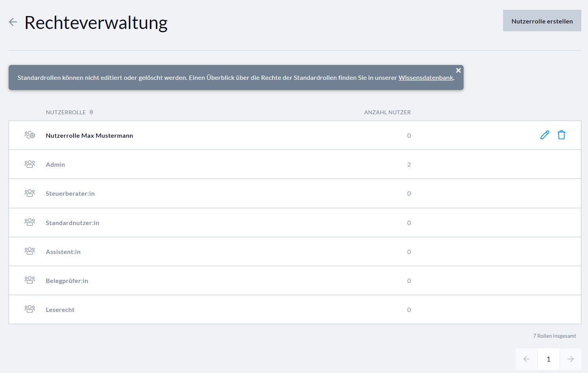
Task: Click the Belegprüfer:in group icon
Action: pyautogui.click(x=30, y=280)
